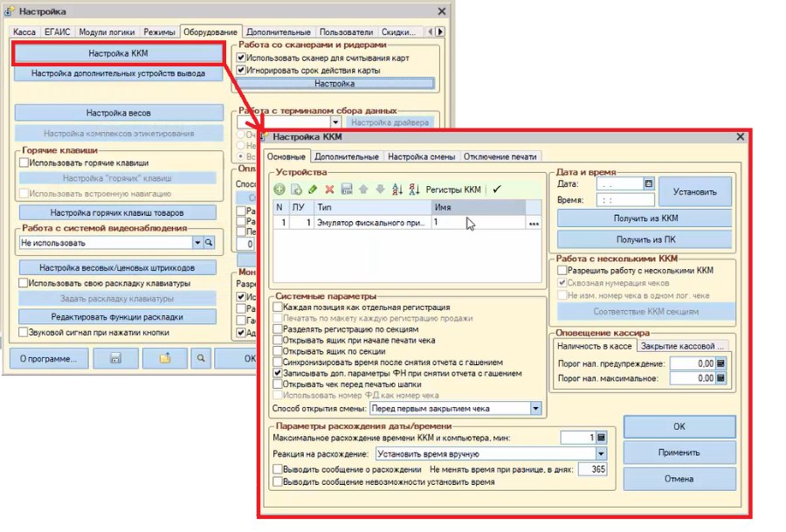Toggle Использовать горячие клавиши checkbox
This screenshot has width=786, height=532.
(x=24, y=162)
